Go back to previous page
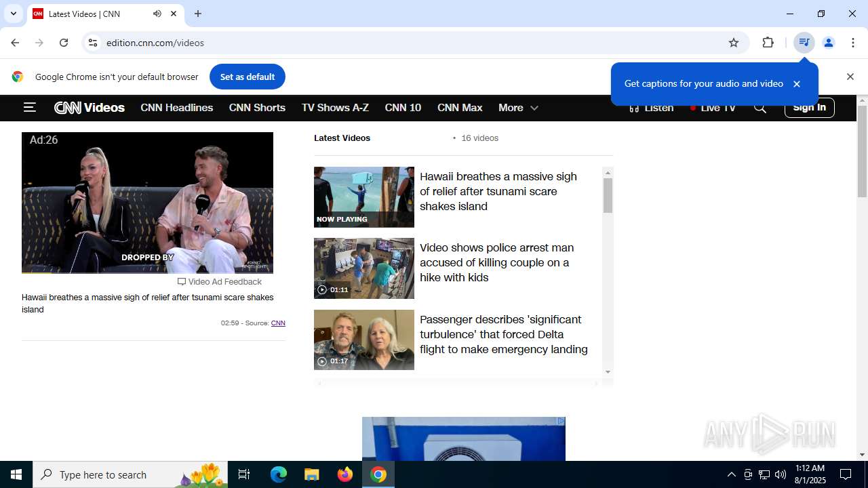Image resolution: width=868 pixels, height=488 pixels. pos(15,43)
